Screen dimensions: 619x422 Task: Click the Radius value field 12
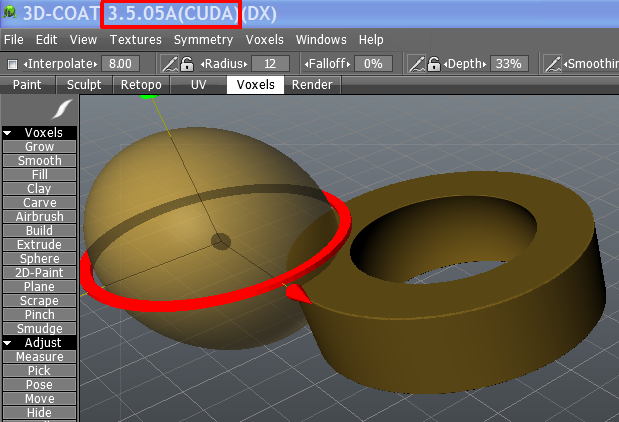tap(270, 64)
